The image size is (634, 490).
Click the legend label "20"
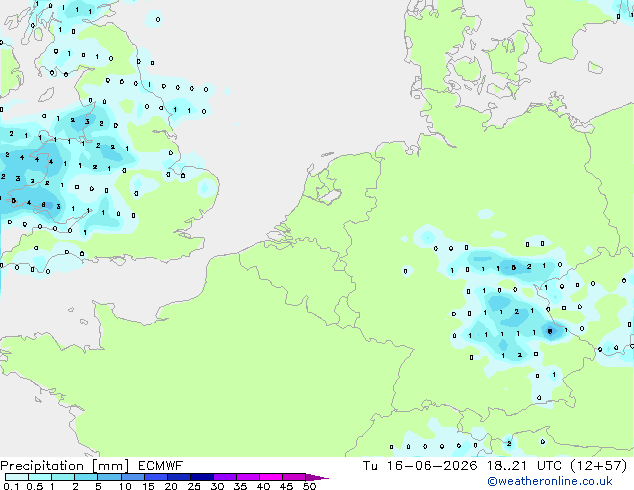171,486
